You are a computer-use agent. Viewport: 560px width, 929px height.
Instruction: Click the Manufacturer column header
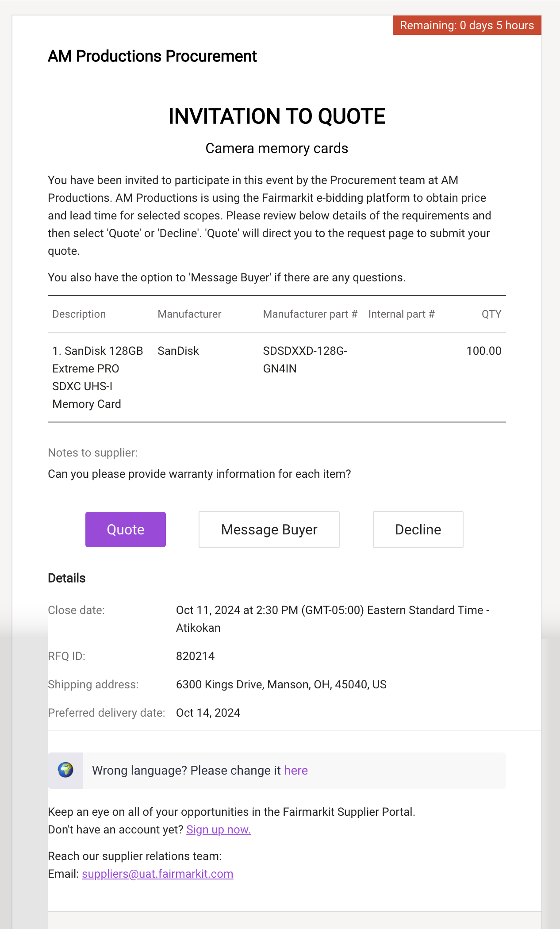189,314
